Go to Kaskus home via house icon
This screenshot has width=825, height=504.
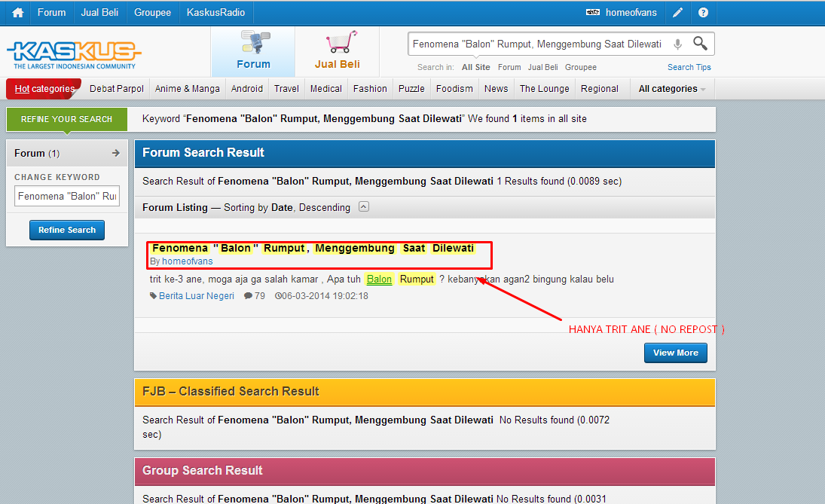click(x=17, y=13)
